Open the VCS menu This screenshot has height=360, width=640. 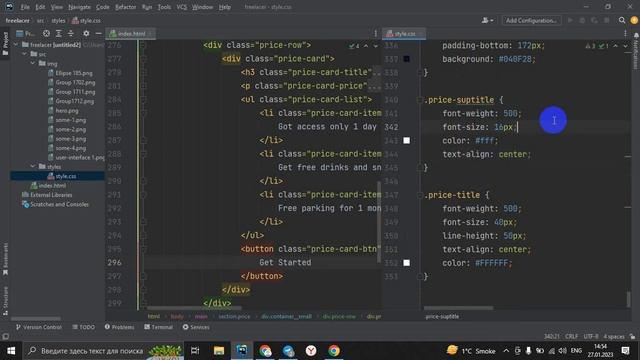click(x=181, y=7)
